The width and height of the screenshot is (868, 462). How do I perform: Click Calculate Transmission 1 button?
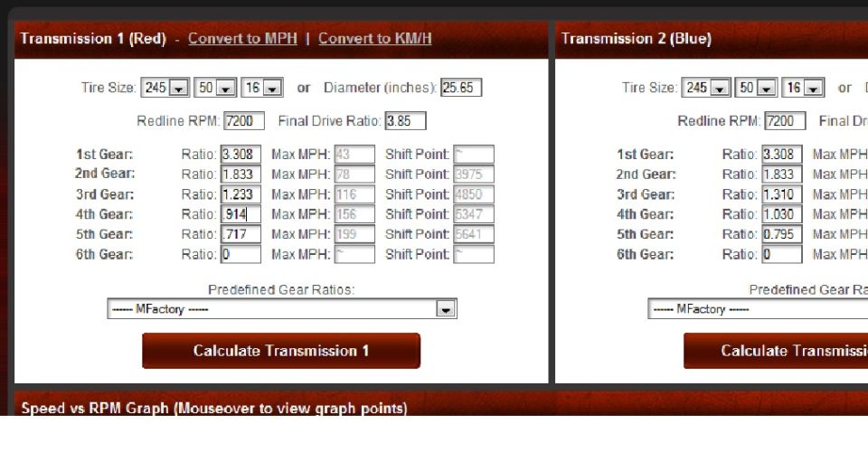point(281,351)
